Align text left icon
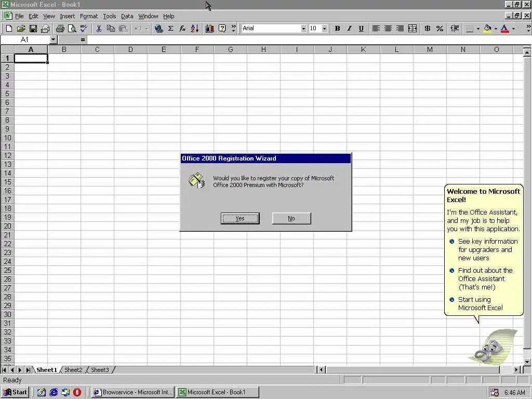 [x=376, y=29]
